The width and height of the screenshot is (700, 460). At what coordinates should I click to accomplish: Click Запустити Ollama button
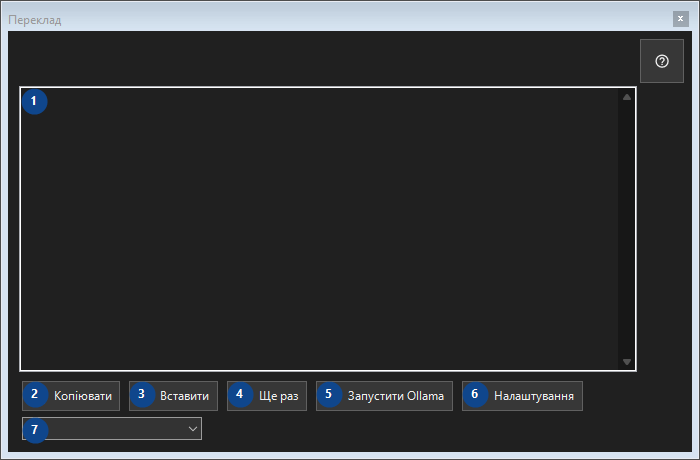click(384, 396)
